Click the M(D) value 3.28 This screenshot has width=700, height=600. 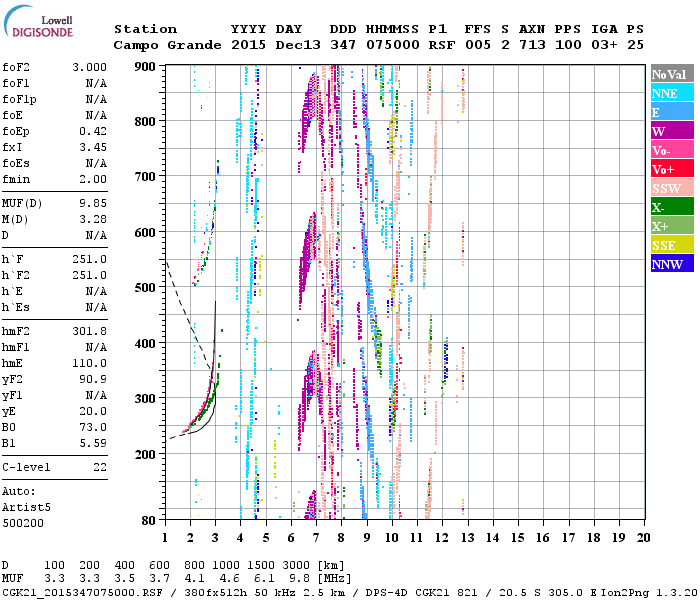(93, 220)
